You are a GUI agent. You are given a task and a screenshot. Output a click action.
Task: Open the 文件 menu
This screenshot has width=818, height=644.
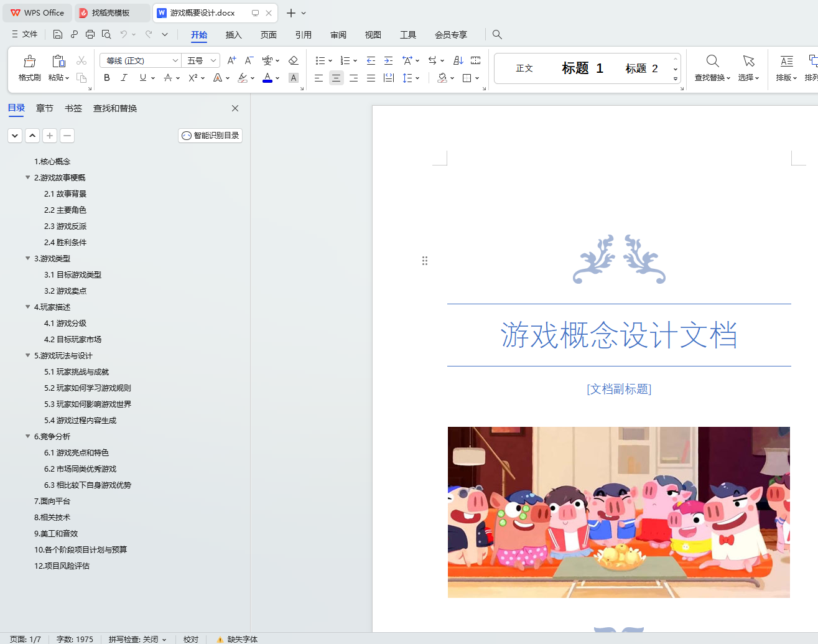(x=24, y=34)
